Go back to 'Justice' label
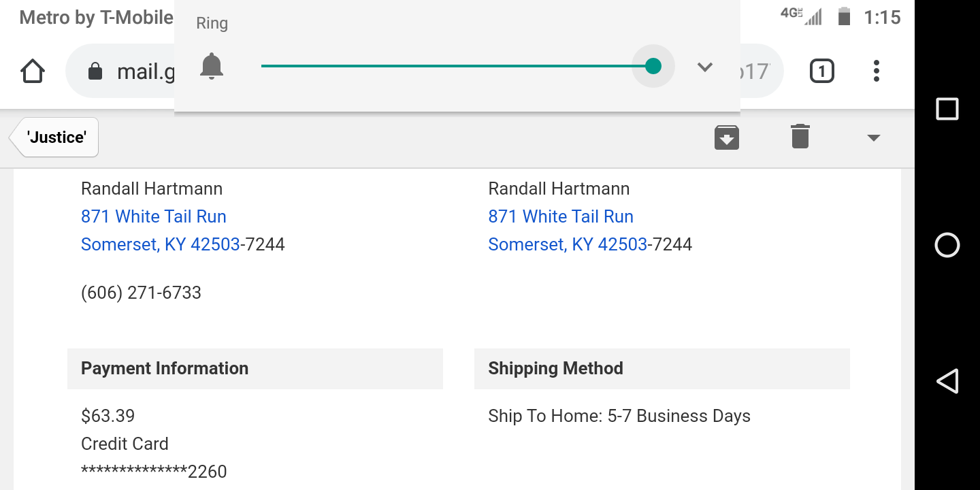The width and height of the screenshot is (980, 490). 56,137
